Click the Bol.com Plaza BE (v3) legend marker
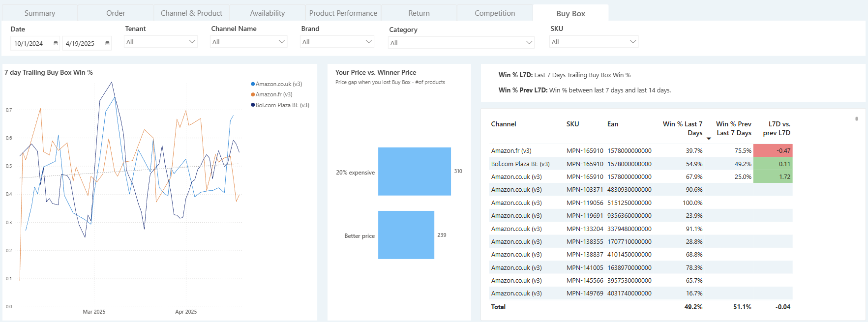Screen dimensions: 868x322 pyautogui.click(x=253, y=105)
